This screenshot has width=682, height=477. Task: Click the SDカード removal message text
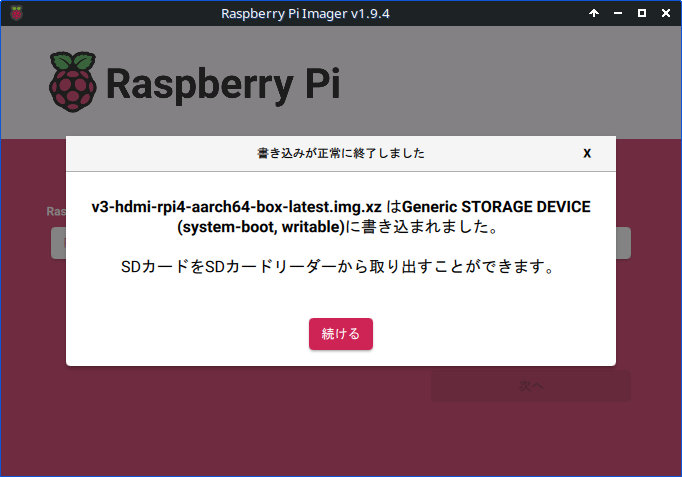[x=338, y=266]
